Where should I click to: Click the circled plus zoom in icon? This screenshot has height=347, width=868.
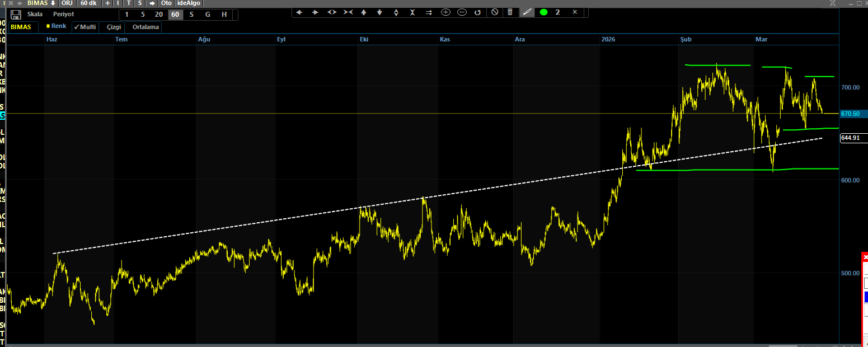click(445, 12)
